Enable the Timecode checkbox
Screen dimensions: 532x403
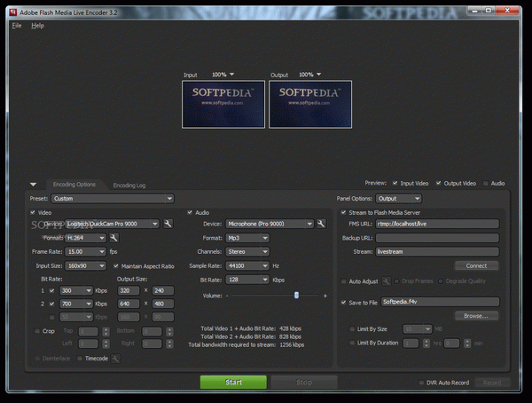(80, 358)
